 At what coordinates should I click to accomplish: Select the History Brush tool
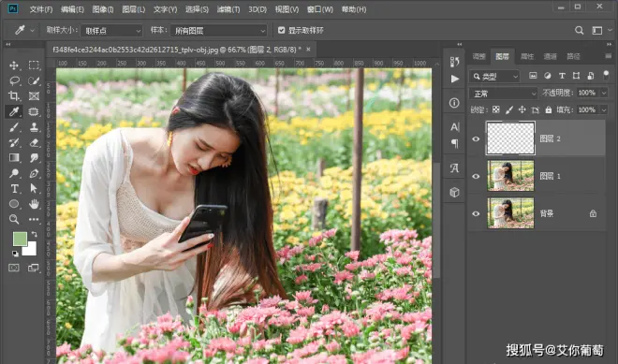(14, 142)
